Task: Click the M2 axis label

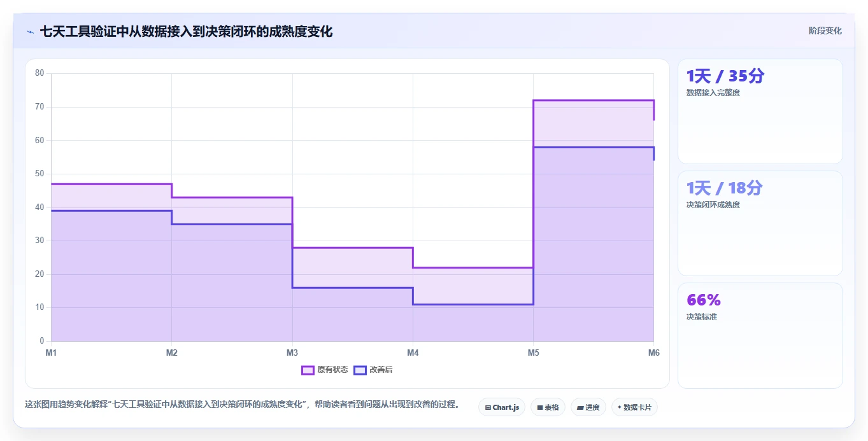Action: 171,353
